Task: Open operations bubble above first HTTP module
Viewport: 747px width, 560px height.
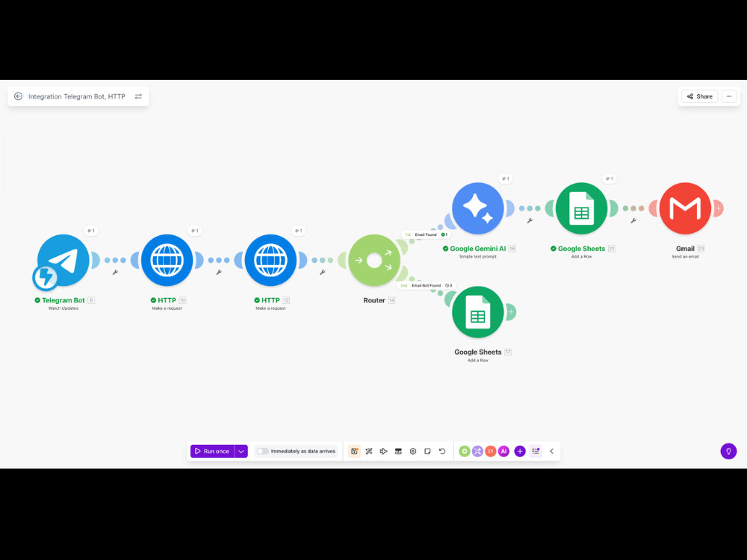Action: 194,231
